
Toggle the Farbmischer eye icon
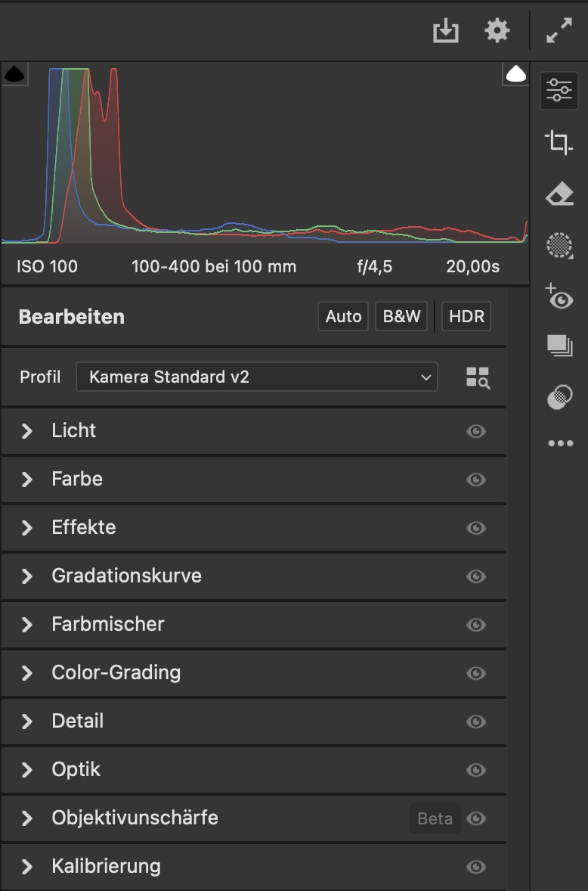(x=476, y=625)
